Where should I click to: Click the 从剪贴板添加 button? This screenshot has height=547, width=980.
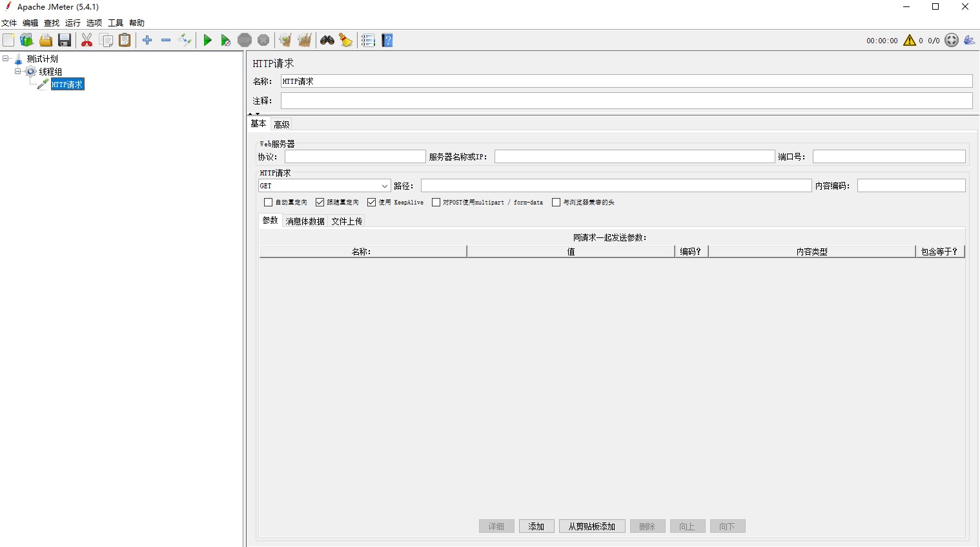[592, 526]
